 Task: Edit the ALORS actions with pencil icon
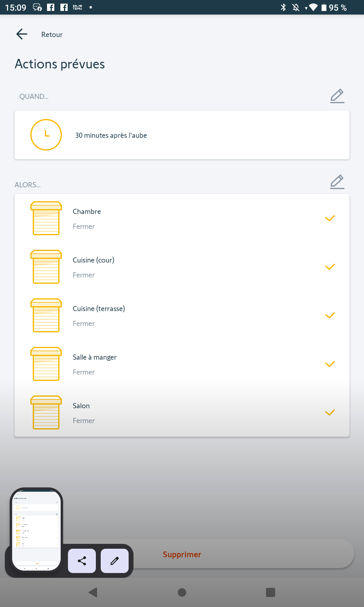click(x=337, y=182)
